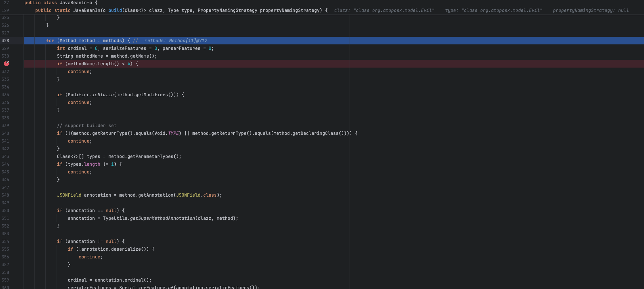The image size is (644, 289).
Task: Click the 'isStatic' method call
Action: [x=103, y=95]
